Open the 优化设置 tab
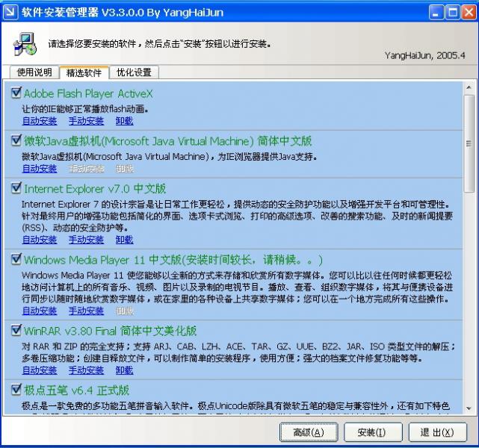479x448 pixels. pos(134,72)
